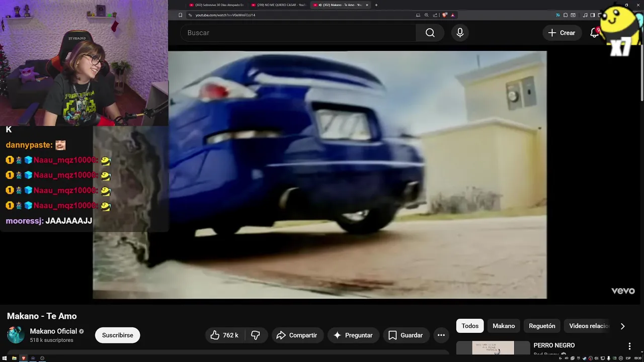Click the Compartir button

297,335
